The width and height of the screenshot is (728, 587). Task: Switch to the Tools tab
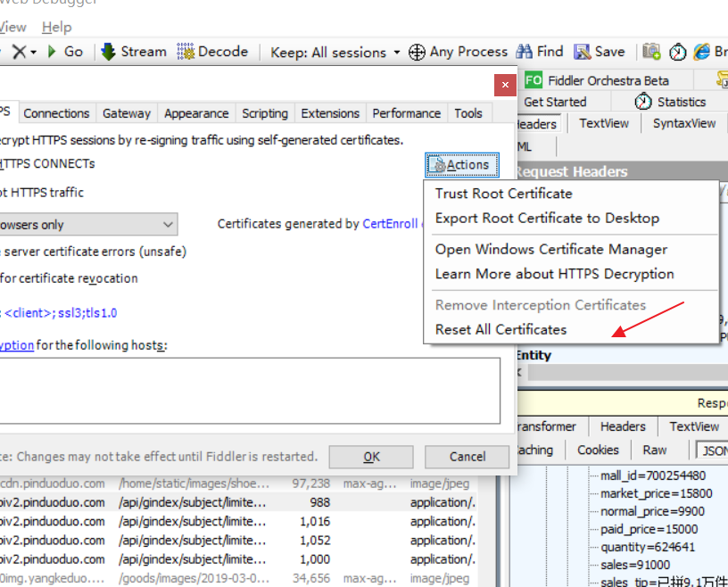pos(468,113)
